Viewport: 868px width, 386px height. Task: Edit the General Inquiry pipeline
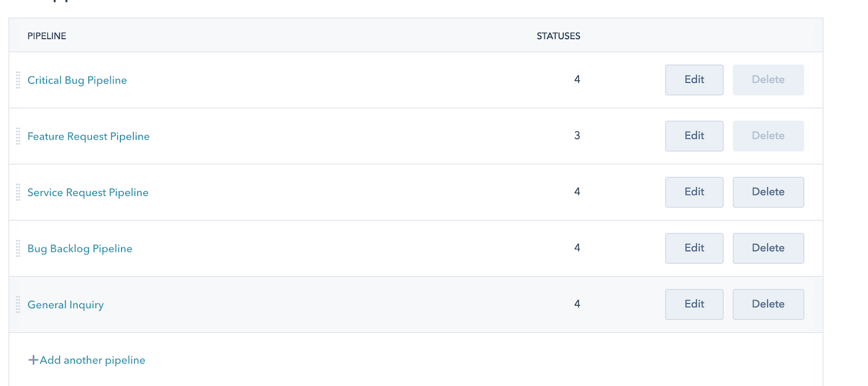(694, 304)
